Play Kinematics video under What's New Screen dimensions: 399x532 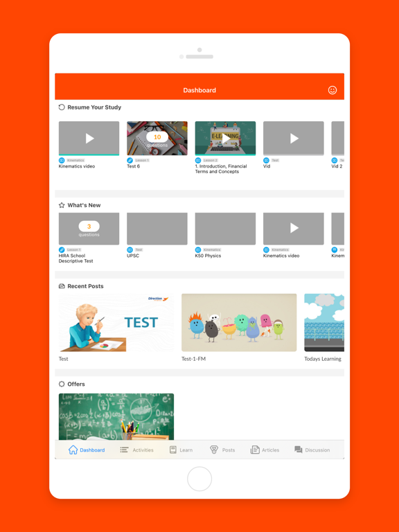coord(294,229)
